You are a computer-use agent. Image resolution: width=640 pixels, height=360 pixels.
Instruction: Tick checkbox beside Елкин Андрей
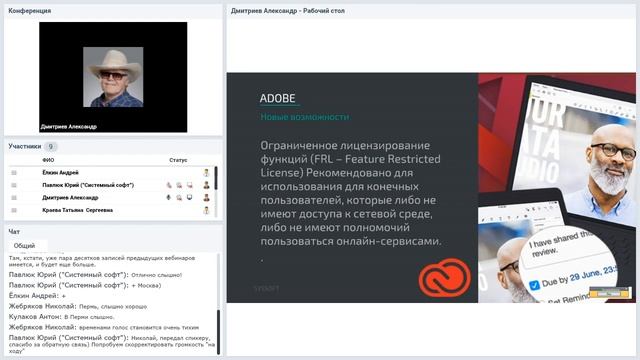tap(14, 173)
